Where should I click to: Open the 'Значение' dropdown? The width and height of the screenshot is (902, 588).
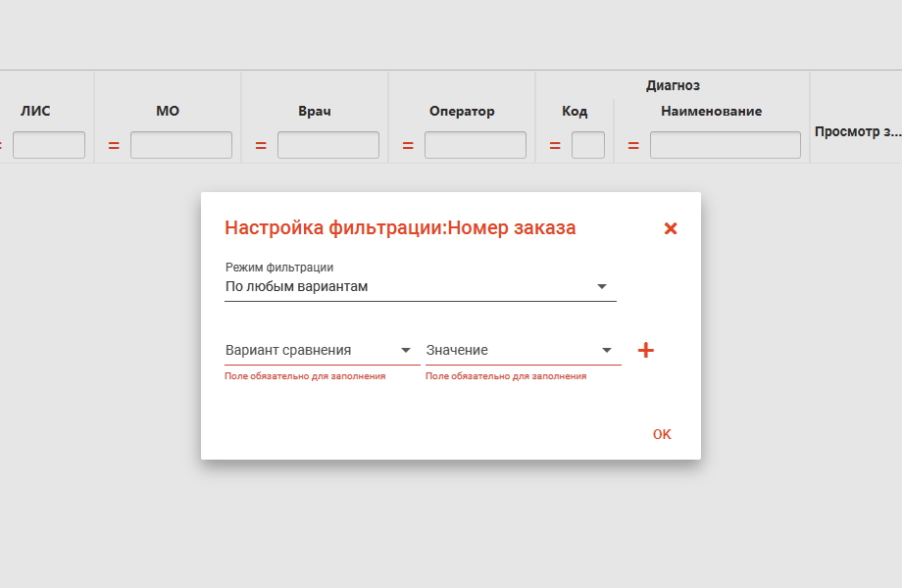tap(524, 350)
